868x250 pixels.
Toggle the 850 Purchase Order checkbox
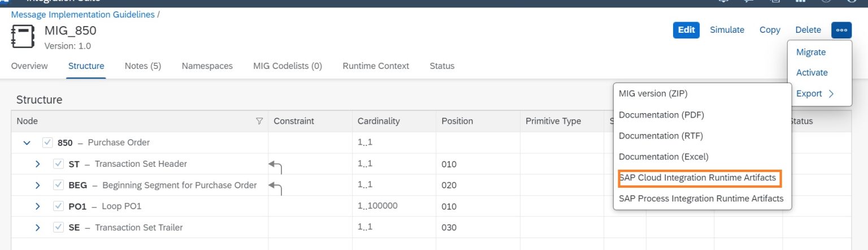(47, 143)
